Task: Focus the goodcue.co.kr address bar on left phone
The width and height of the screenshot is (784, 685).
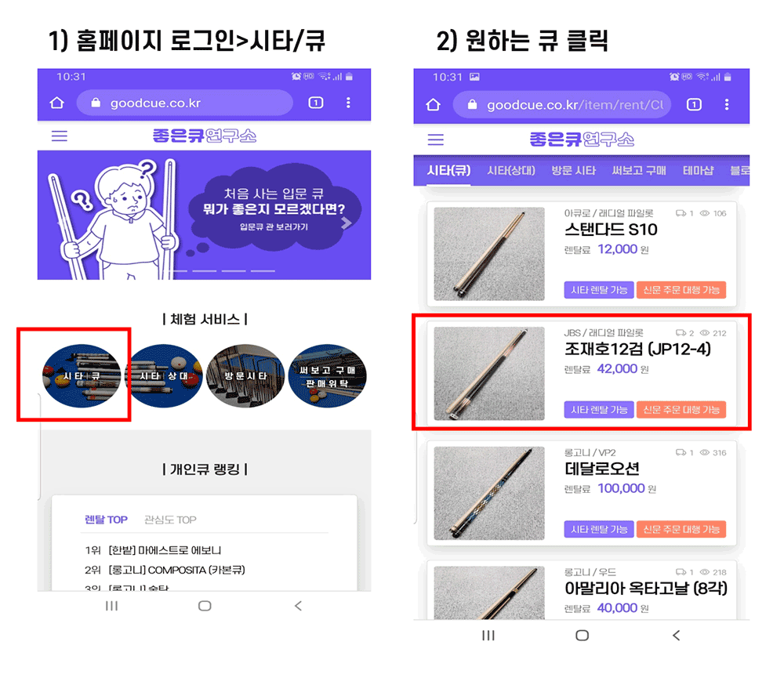Action: pos(184,103)
